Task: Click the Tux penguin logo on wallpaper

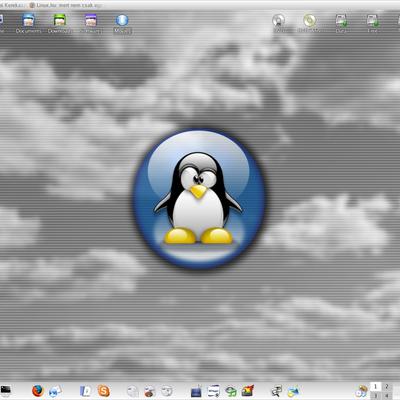Action: pos(199,199)
